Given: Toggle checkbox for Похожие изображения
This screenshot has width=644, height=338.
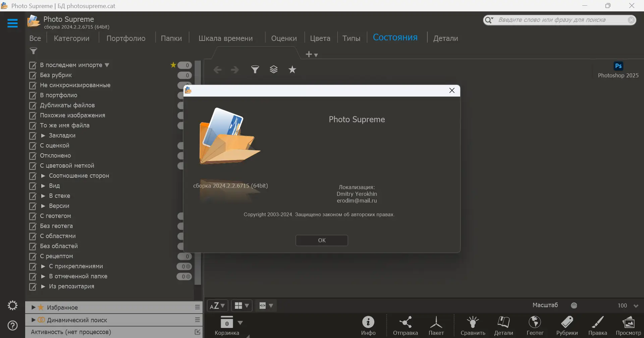Looking at the screenshot, I should pyautogui.click(x=33, y=115).
